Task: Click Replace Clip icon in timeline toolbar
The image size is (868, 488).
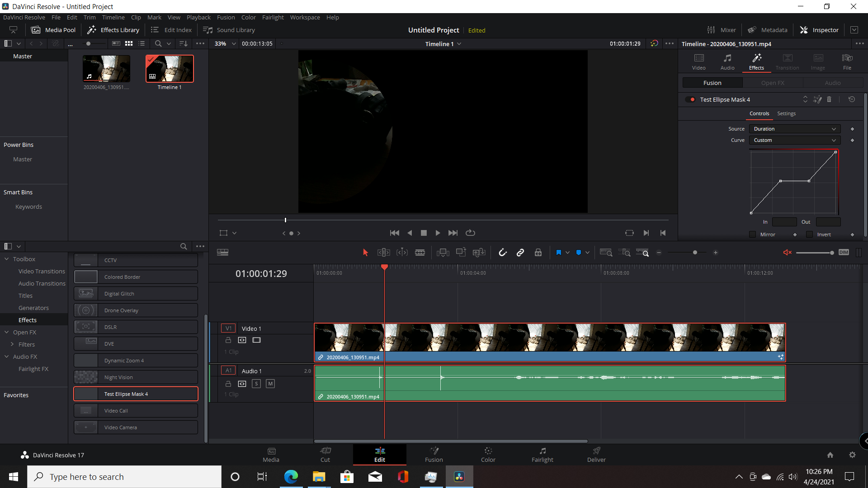Action: pyautogui.click(x=479, y=253)
